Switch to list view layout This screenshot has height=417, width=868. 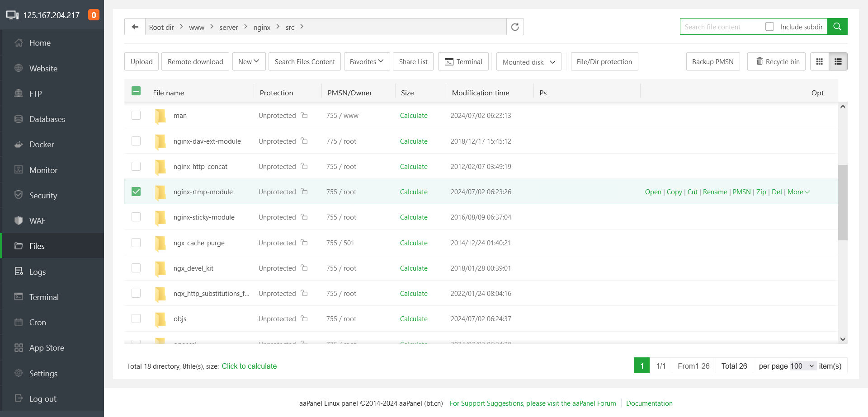pyautogui.click(x=838, y=61)
